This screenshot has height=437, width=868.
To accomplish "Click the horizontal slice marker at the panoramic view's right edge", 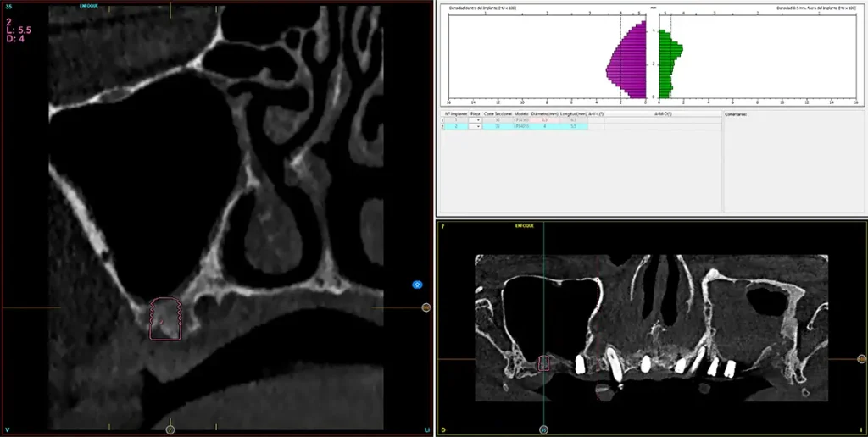I will 861,359.
